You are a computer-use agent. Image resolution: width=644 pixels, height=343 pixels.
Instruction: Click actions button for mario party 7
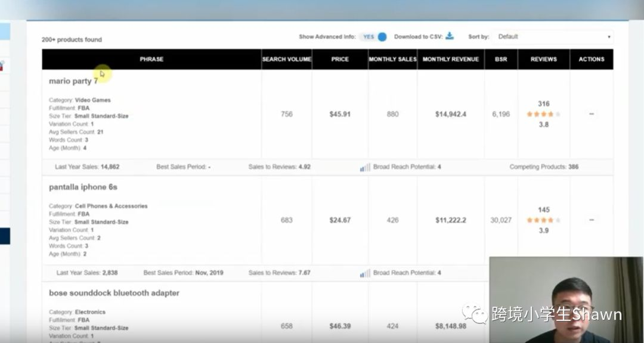tap(592, 114)
